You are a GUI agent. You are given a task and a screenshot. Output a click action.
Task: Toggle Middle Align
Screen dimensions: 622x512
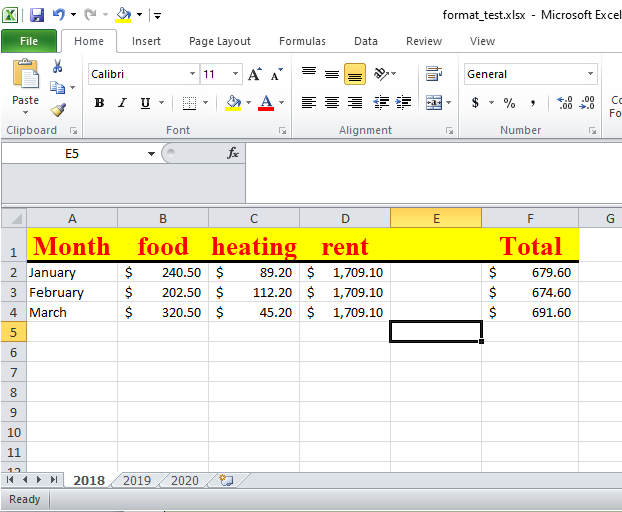(x=332, y=74)
